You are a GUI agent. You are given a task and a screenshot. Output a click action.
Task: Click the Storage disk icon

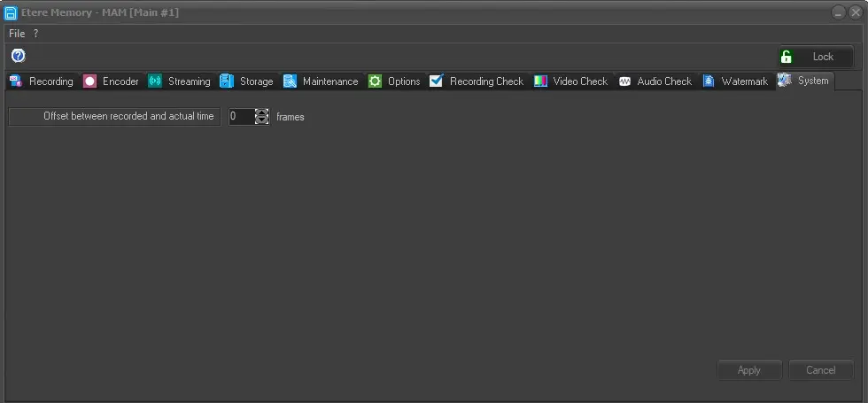pyautogui.click(x=227, y=81)
